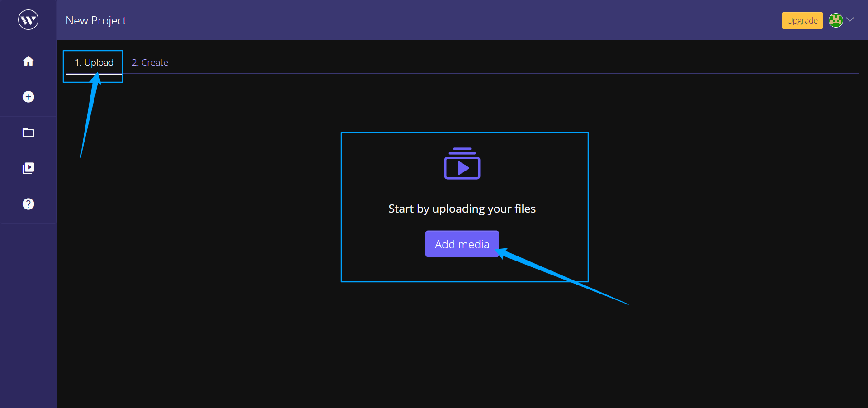
Task: Switch to the Upload tab
Action: coord(94,62)
